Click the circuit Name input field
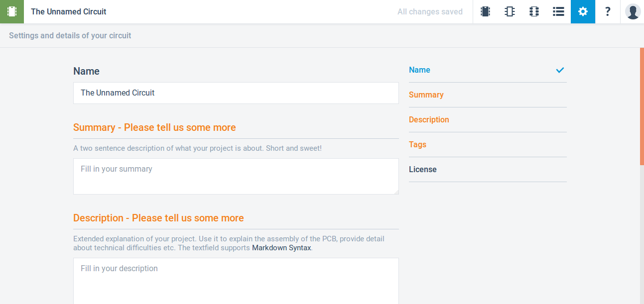644x304 pixels. point(236,93)
